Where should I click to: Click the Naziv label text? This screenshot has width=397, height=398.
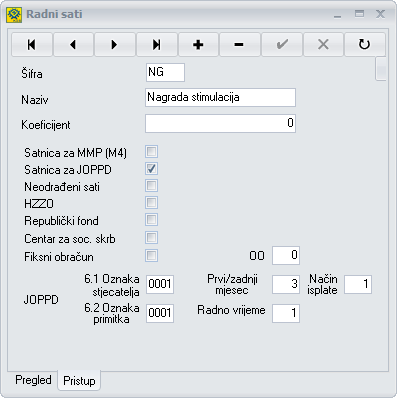(35, 100)
